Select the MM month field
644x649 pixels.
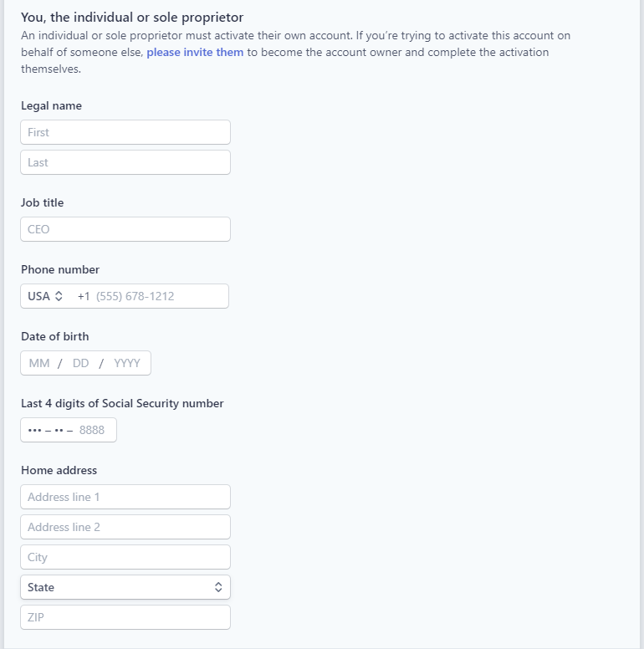pos(39,363)
